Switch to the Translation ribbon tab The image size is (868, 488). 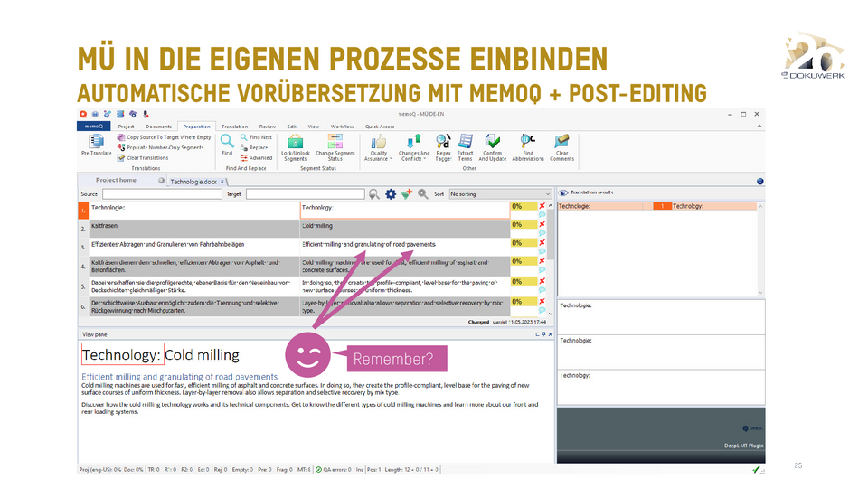pos(234,127)
